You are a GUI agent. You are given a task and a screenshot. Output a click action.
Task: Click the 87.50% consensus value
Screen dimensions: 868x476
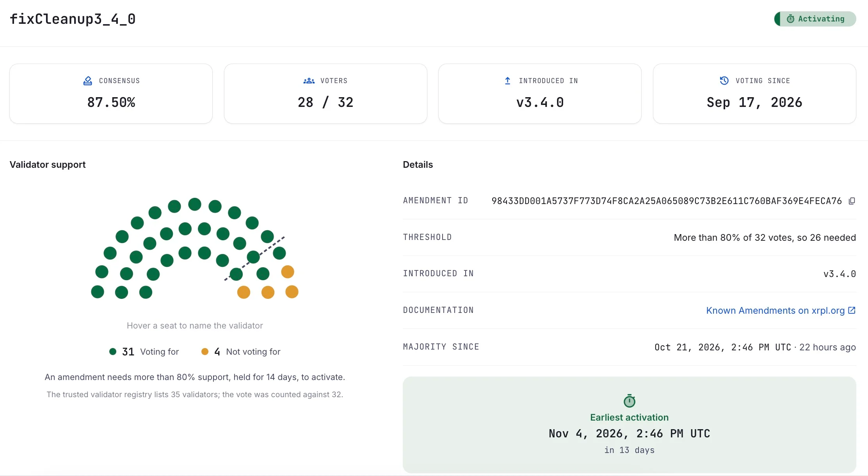click(x=111, y=102)
